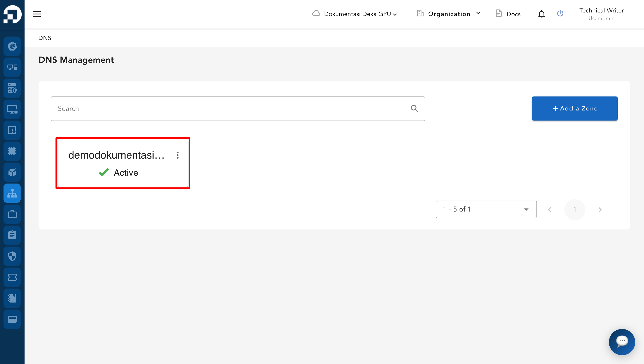The height and width of the screenshot is (364, 644).
Task: Click the Add a Zone button
Action: (x=574, y=108)
